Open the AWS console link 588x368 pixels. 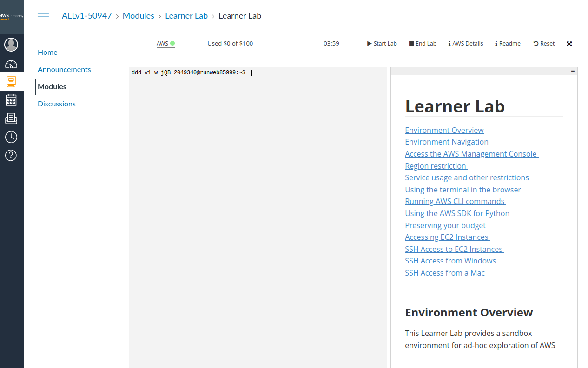click(162, 43)
